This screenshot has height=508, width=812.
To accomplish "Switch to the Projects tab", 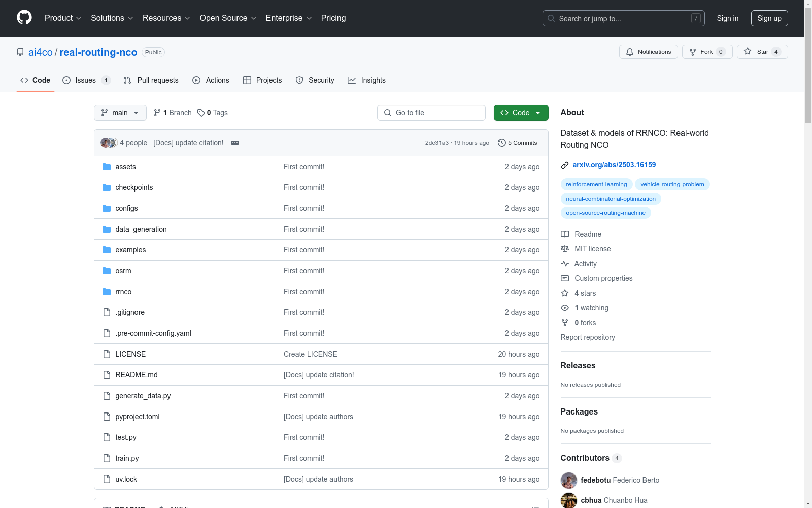I will 262,80.
